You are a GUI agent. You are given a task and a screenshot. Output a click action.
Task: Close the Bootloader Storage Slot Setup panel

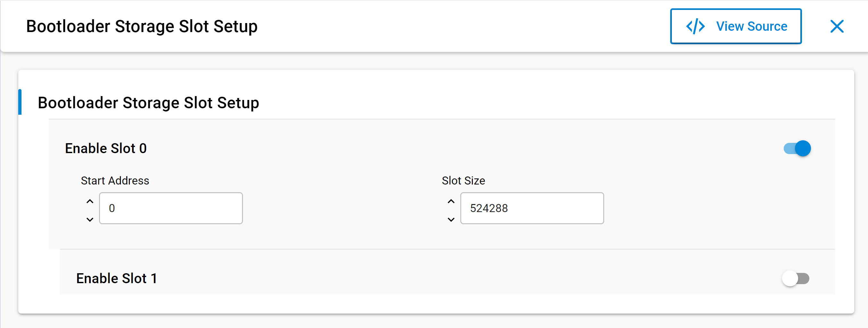click(x=837, y=26)
